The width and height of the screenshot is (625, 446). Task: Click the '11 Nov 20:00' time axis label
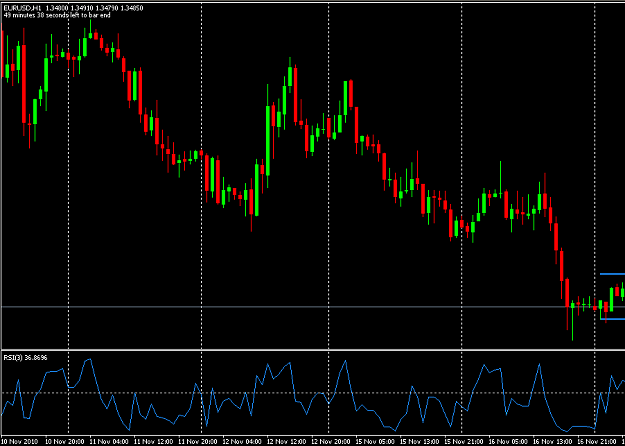click(198, 442)
